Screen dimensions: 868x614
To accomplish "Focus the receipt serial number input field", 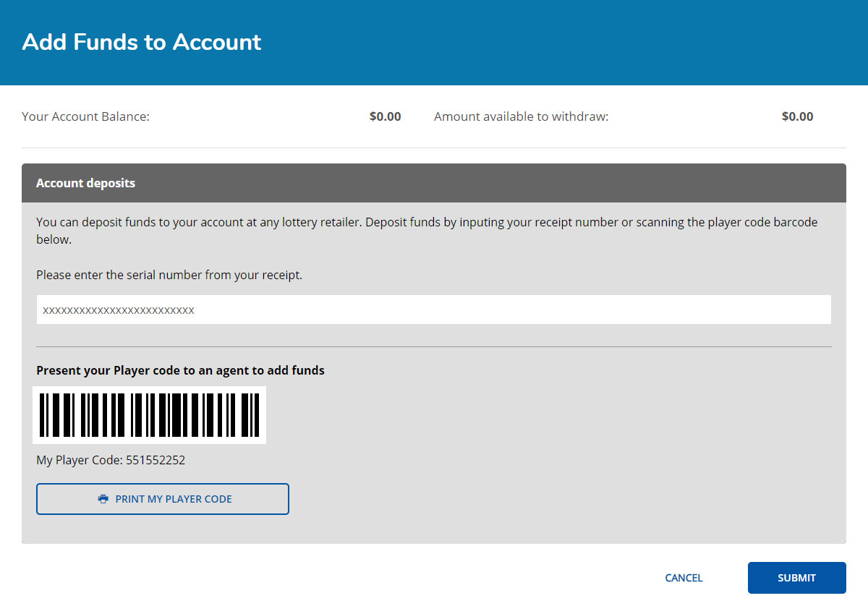I will [x=433, y=310].
